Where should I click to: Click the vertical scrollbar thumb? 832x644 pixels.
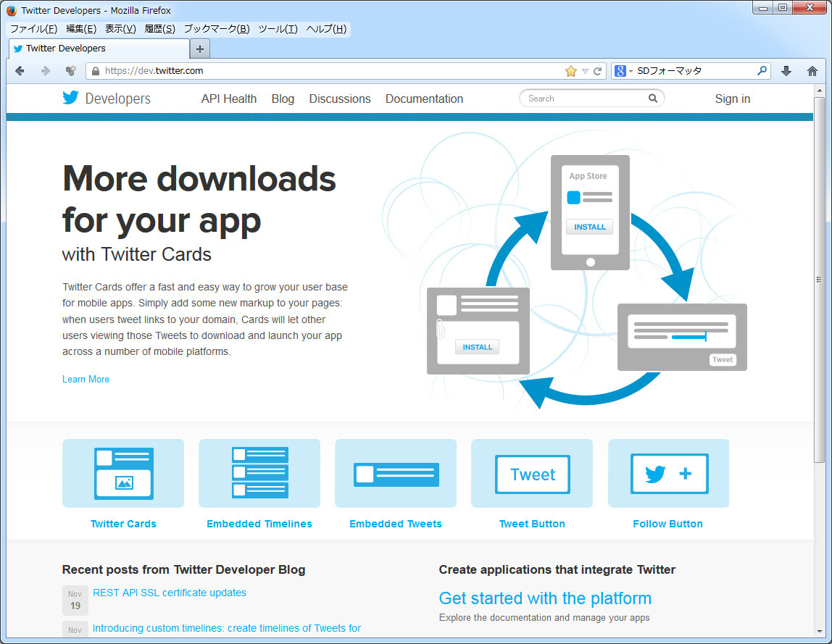coord(820,280)
